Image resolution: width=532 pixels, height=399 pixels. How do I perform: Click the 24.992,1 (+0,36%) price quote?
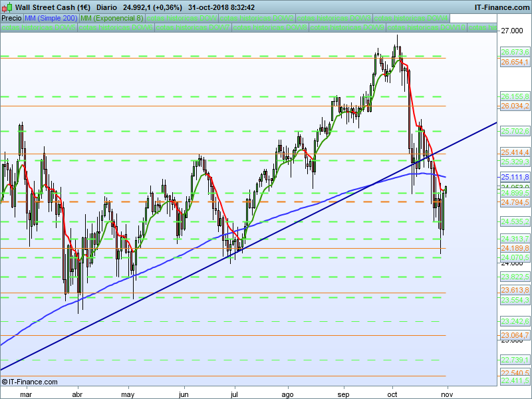pos(152,7)
